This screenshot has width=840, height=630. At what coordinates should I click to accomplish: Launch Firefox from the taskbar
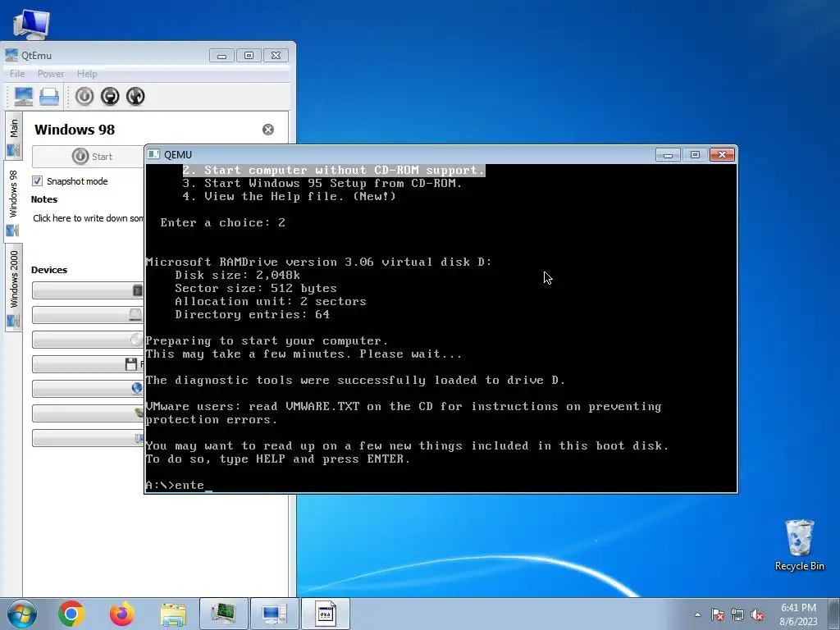point(122,614)
